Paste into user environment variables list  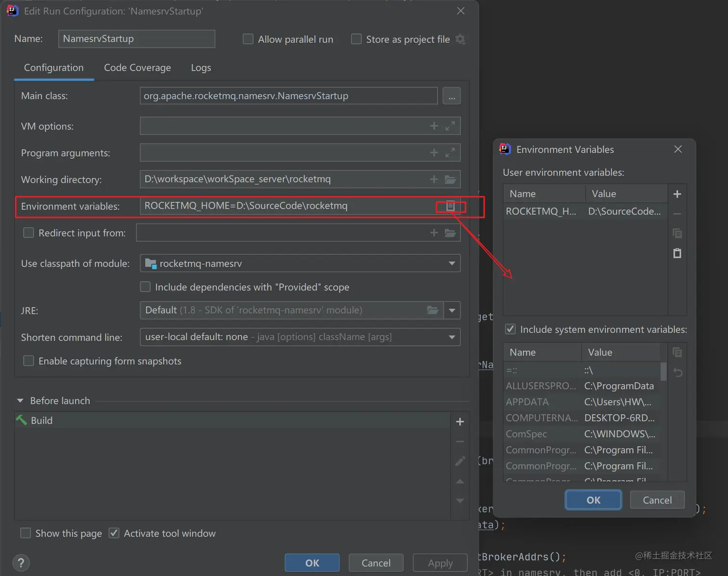click(x=677, y=253)
